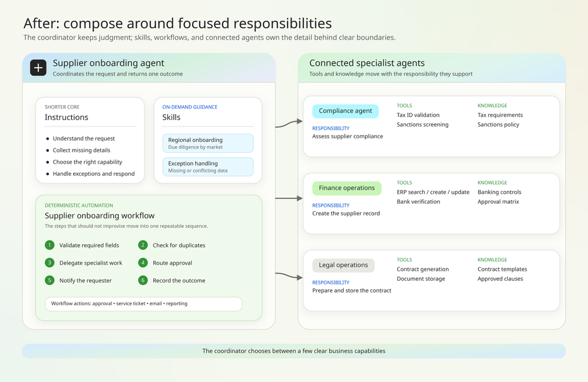Image resolution: width=588 pixels, height=382 pixels.
Task: Click 'Assess supplier compliance' responsibility text
Action: point(348,137)
